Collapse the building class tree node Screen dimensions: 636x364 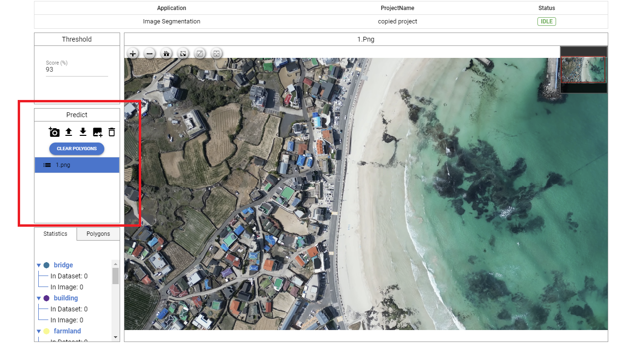click(39, 298)
